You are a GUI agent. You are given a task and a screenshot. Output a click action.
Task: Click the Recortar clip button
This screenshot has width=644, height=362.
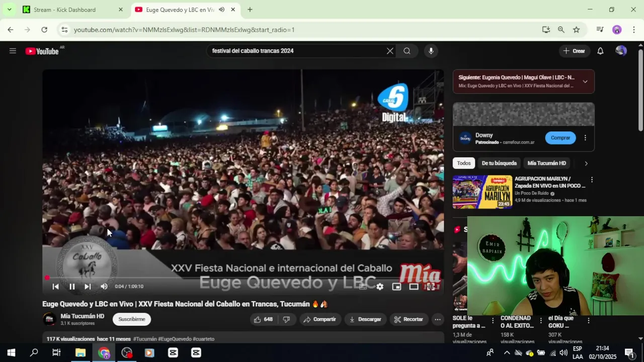[x=409, y=319]
